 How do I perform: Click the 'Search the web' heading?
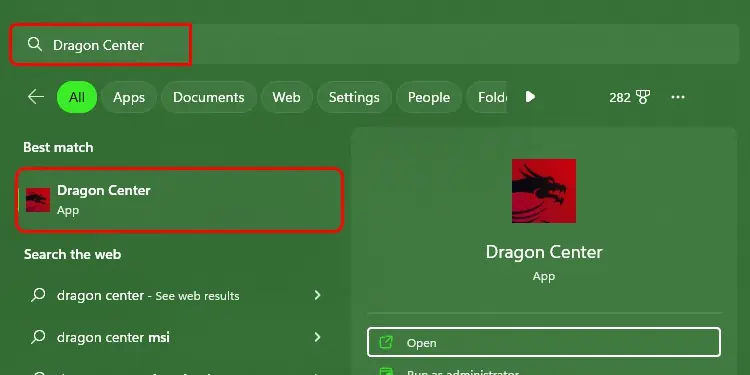(72, 254)
